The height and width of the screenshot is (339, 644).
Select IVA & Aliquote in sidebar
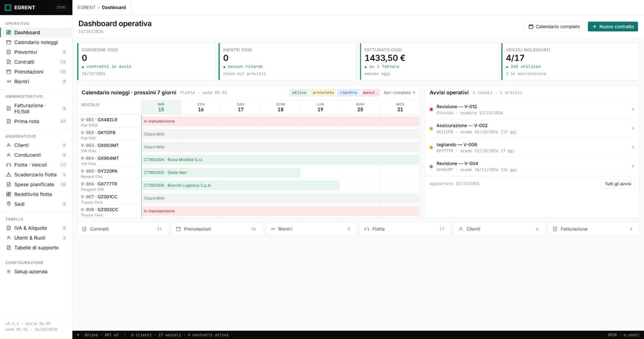tap(36, 228)
